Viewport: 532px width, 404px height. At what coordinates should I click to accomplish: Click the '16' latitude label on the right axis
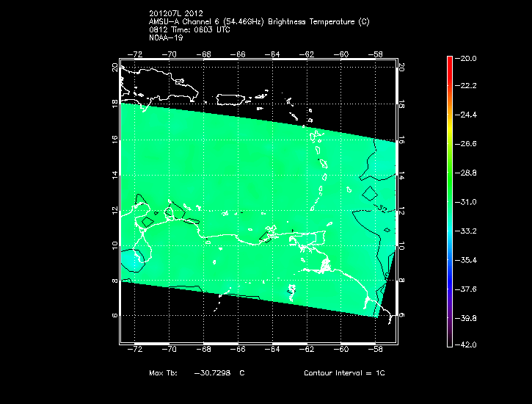(401, 140)
